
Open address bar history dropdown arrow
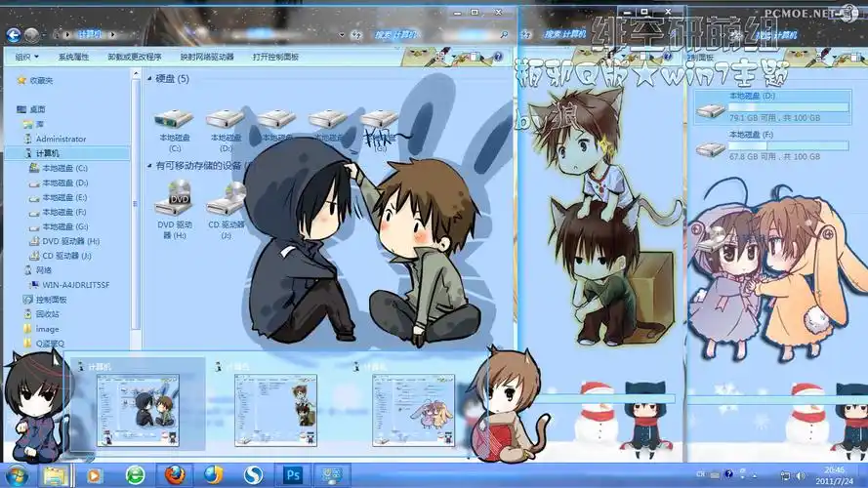tap(342, 35)
